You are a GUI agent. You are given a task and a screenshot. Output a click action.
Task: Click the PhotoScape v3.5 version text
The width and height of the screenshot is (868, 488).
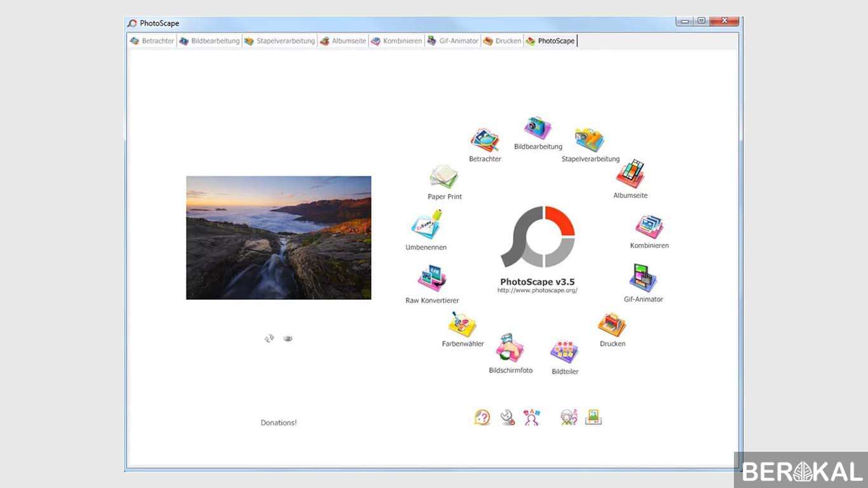pyautogui.click(x=538, y=281)
